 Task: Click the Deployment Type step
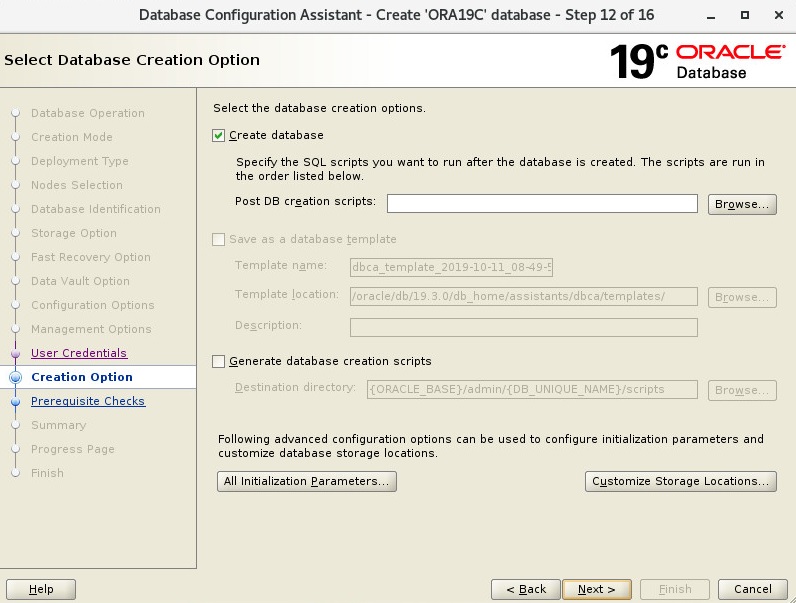tap(80, 161)
